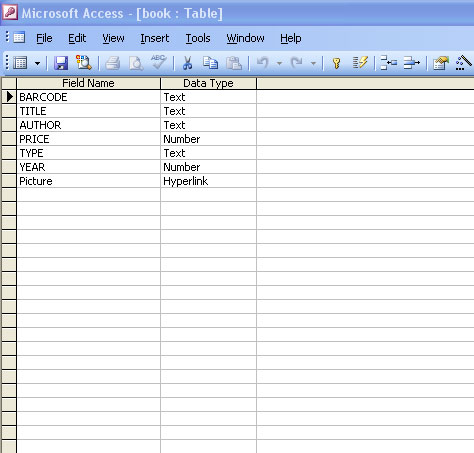Click the main toolbar drag handle
Viewport: 474px width, 453px height.
tap(7, 63)
